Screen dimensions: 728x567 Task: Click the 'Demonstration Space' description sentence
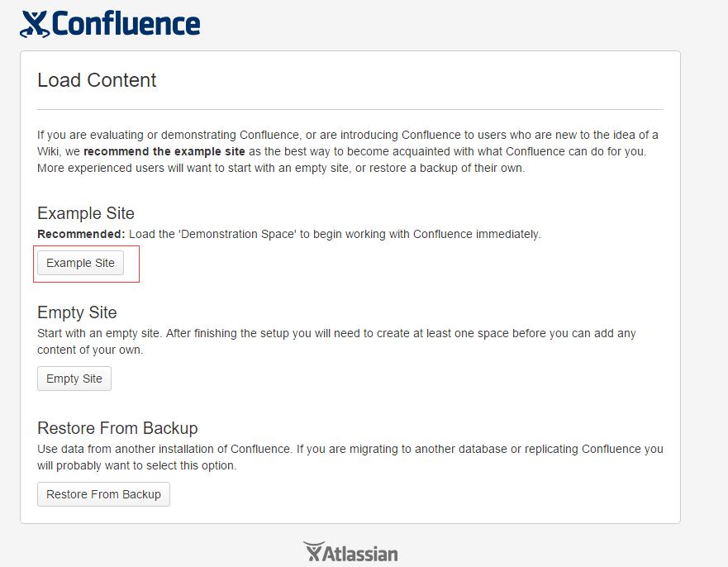335,234
